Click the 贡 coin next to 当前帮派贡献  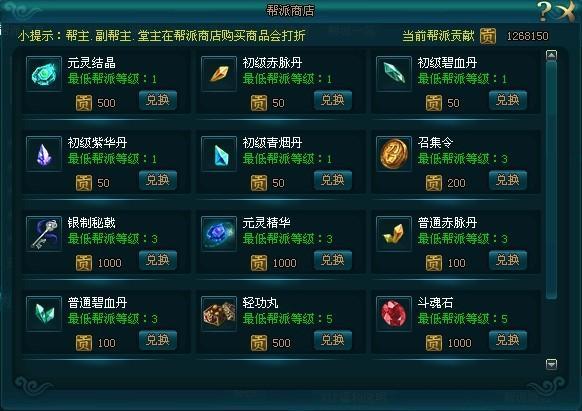487,36
